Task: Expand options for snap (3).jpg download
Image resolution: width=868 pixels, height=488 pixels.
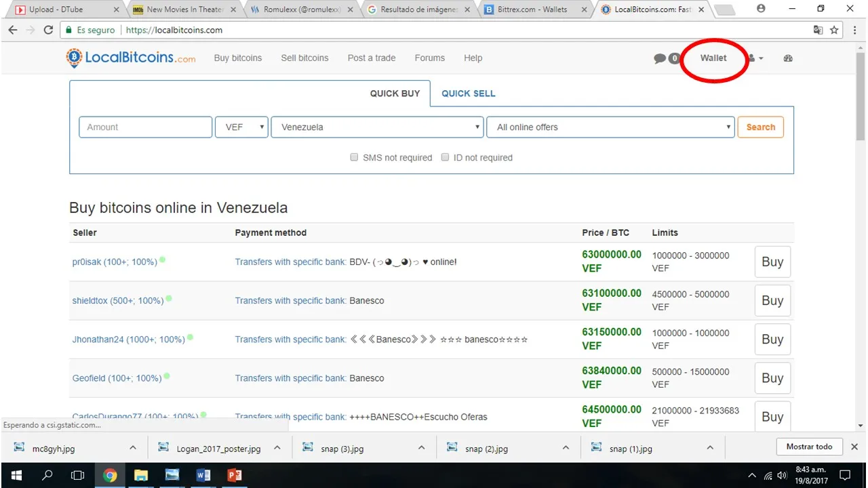Action: [x=421, y=447]
